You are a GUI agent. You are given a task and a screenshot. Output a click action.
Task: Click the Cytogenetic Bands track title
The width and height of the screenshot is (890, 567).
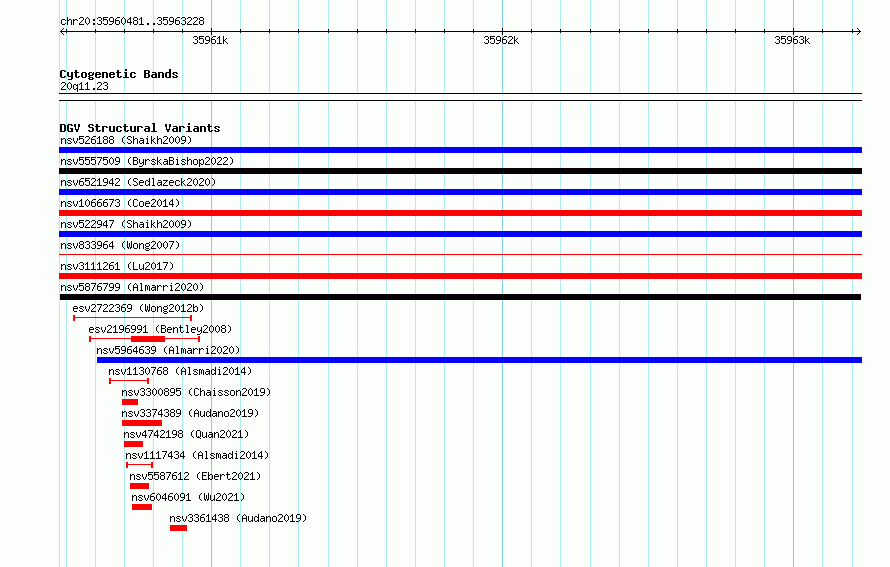(119, 74)
